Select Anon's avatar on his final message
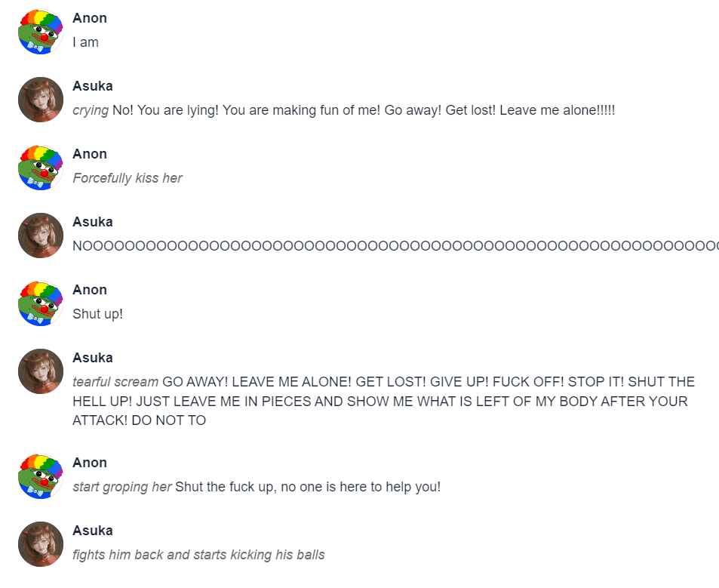The width and height of the screenshot is (719, 588). pos(41,476)
